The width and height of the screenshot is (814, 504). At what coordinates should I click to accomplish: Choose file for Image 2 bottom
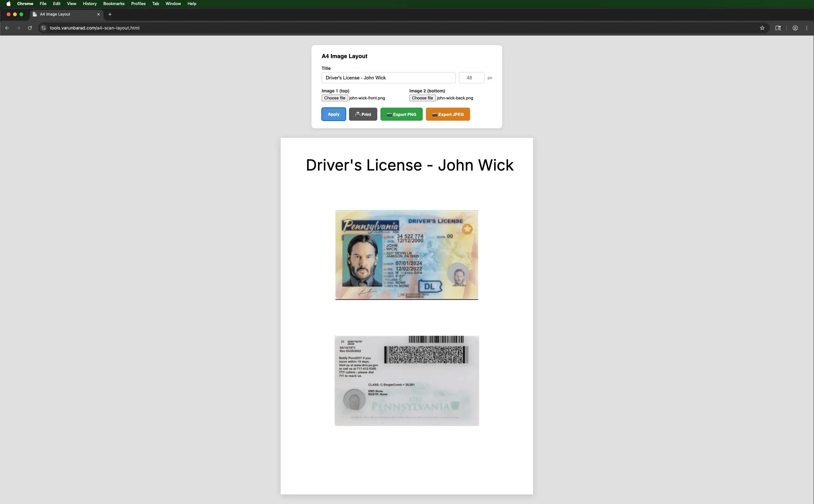tap(422, 98)
